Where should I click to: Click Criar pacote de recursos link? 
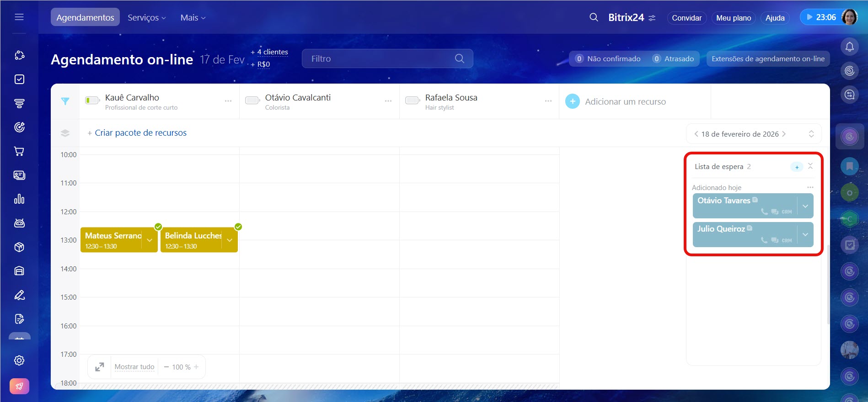(140, 133)
